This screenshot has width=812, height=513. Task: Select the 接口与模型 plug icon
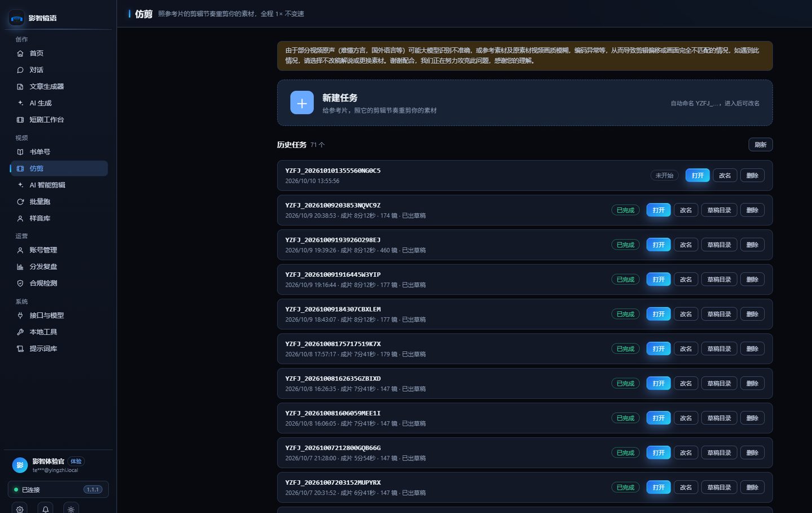pos(20,316)
